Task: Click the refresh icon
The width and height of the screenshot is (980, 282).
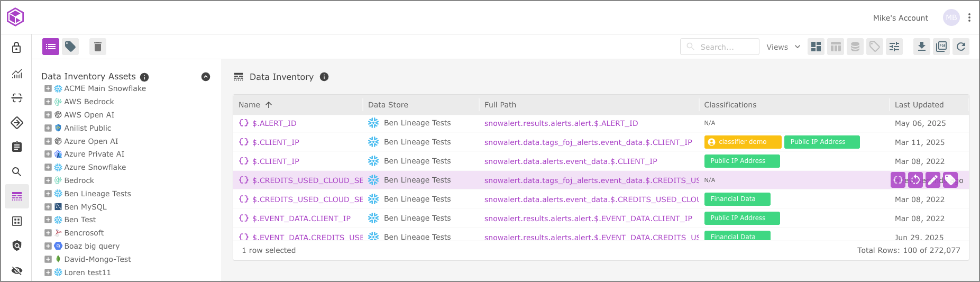Action: coord(961,47)
